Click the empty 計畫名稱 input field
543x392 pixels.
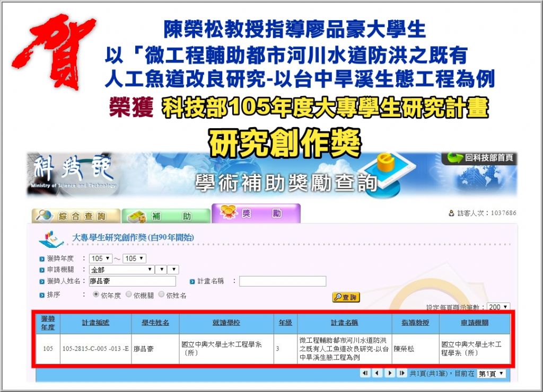[x=283, y=281]
